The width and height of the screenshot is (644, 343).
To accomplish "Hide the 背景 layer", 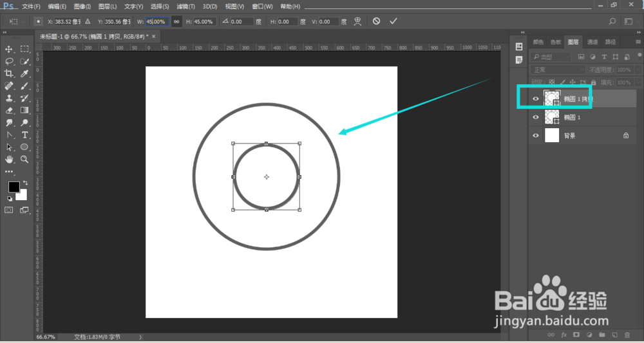I will [536, 135].
